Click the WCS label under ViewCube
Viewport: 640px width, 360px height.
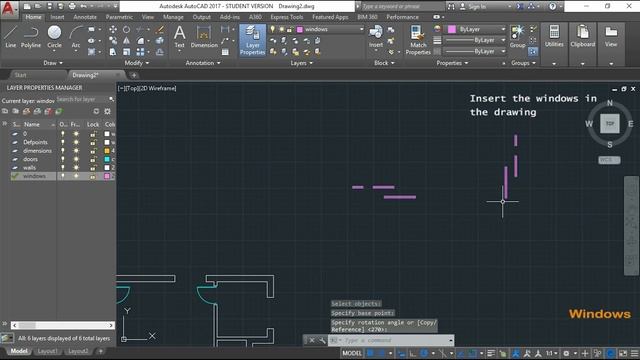[609, 160]
